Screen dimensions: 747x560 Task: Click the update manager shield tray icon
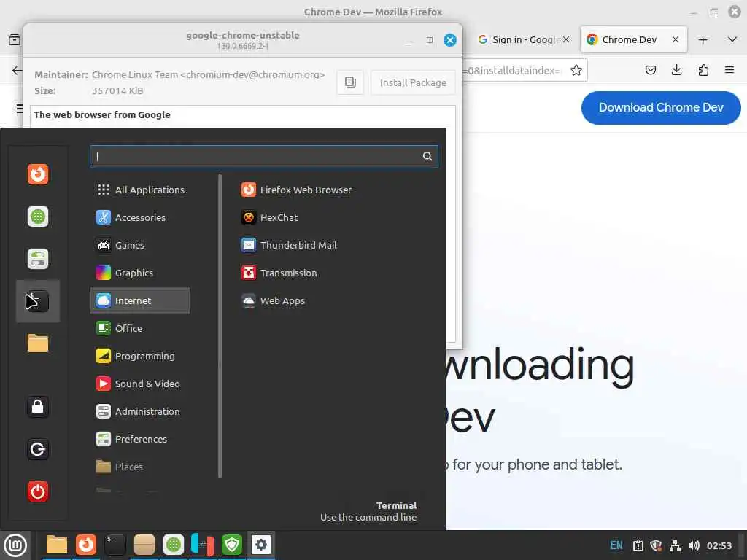[656, 545]
